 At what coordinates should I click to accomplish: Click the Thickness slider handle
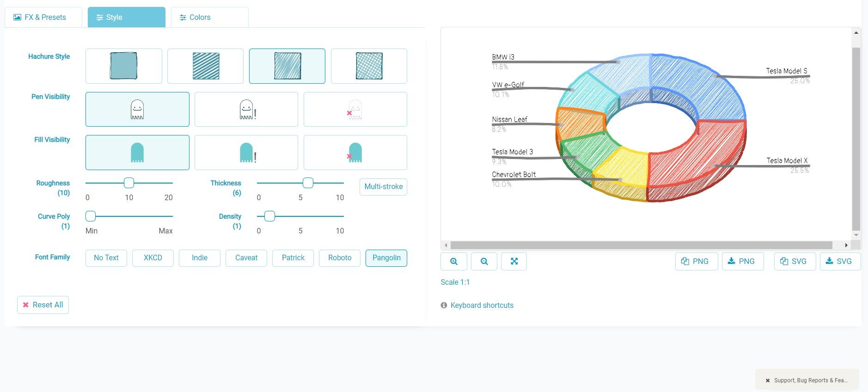click(308, 183)
